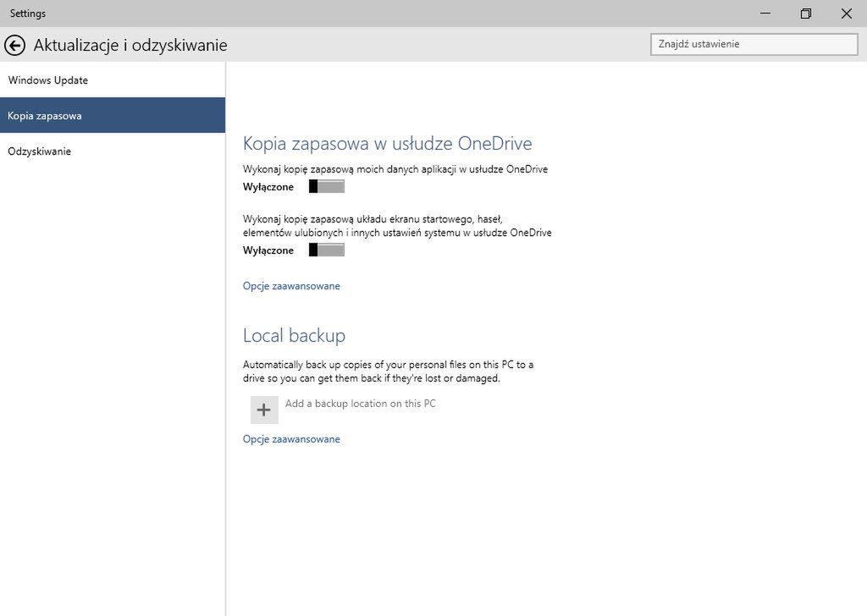Click the plus icon to add backup location
This screenshot has height=616, width=867.
264,410
